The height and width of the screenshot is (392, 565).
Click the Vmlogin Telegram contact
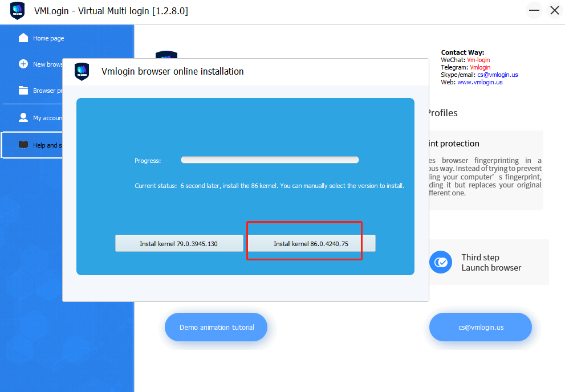[480, 67]
